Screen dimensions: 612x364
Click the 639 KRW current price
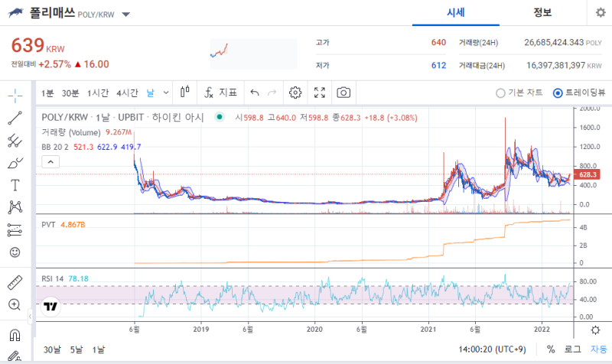[37, 45]
